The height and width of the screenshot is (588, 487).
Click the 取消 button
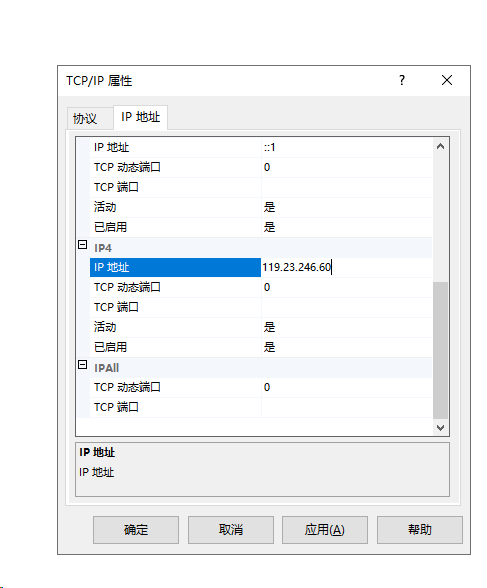[231, 530]
